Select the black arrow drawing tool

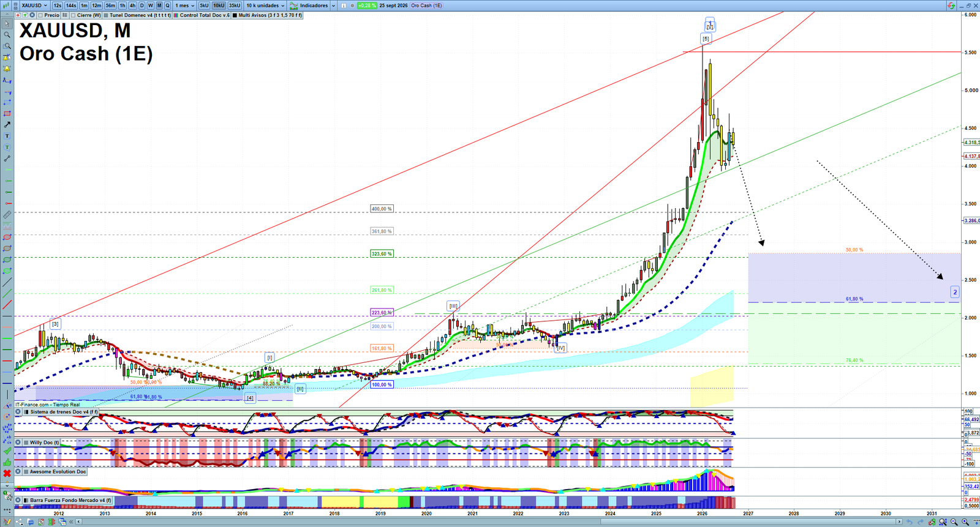(7, 125)
